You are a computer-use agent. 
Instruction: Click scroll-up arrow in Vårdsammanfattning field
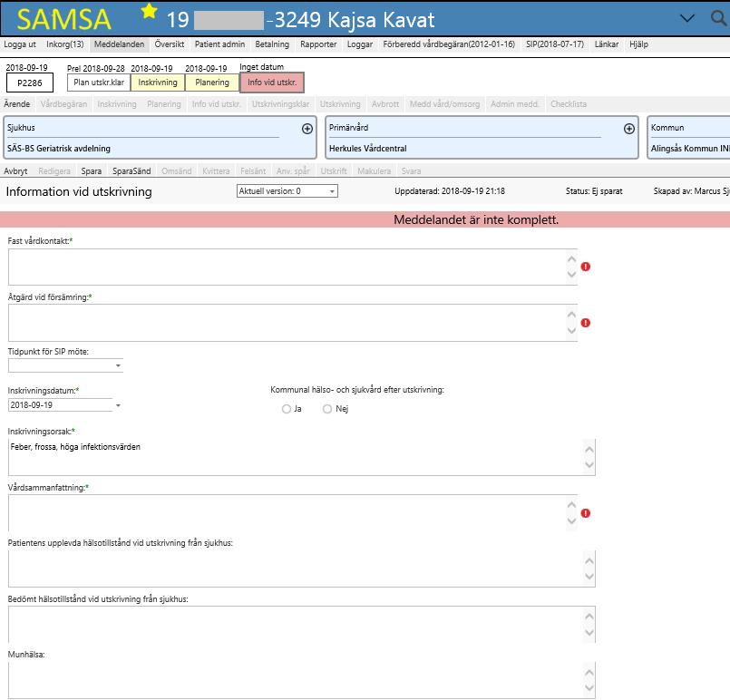tap(571, 504)
